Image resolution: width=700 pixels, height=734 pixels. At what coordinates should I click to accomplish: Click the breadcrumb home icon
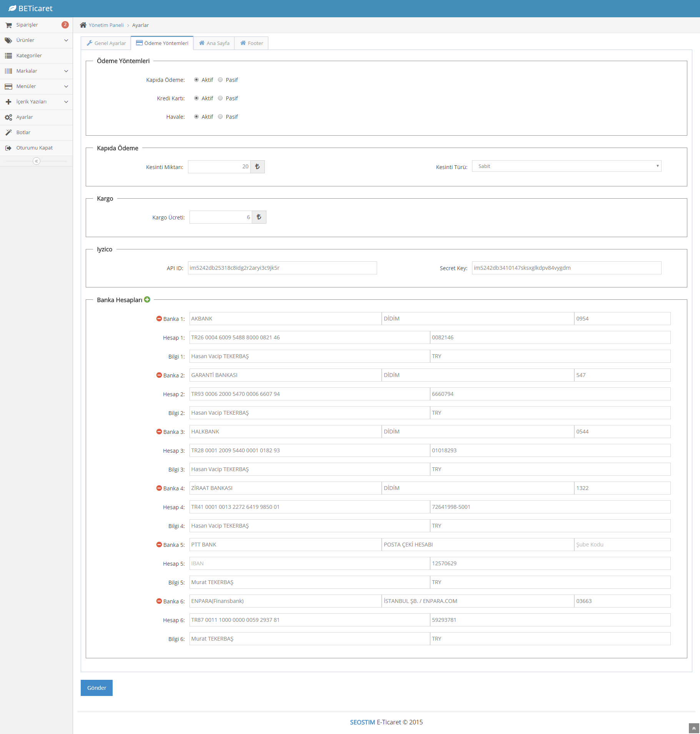coord(83,25)
